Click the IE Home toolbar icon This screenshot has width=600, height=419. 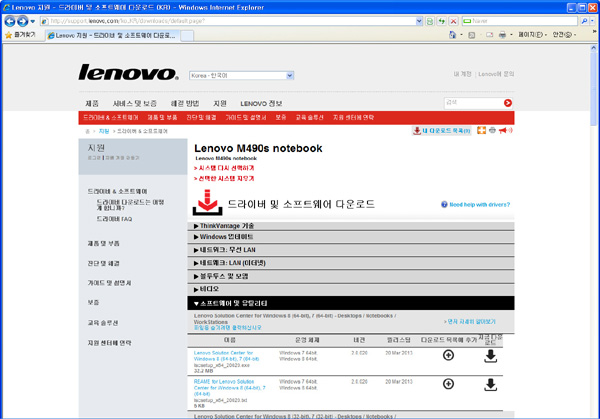tap(452, 35)
